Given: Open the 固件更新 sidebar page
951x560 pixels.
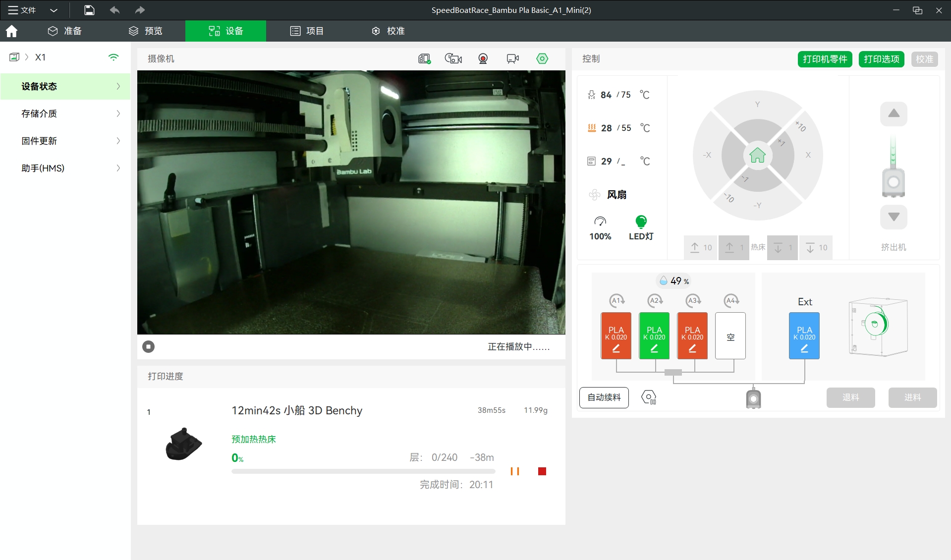Looking at the screenshot, I should 65,141.
